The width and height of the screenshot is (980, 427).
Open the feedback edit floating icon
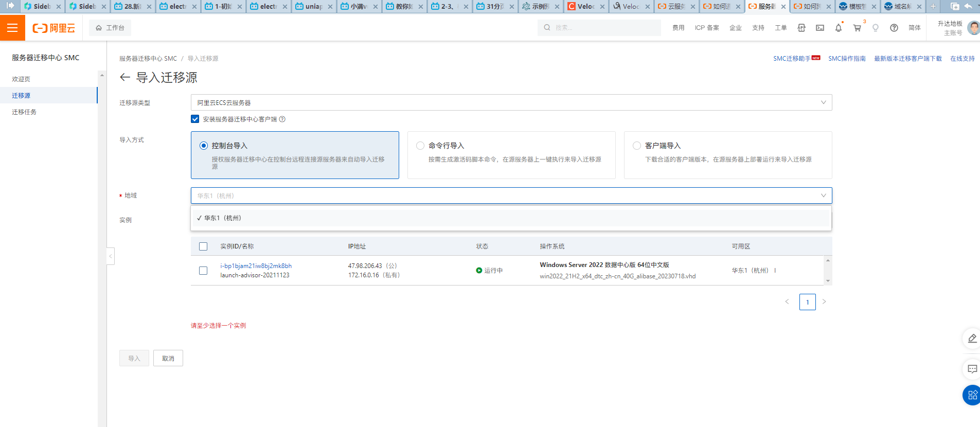tap(972, 339)
